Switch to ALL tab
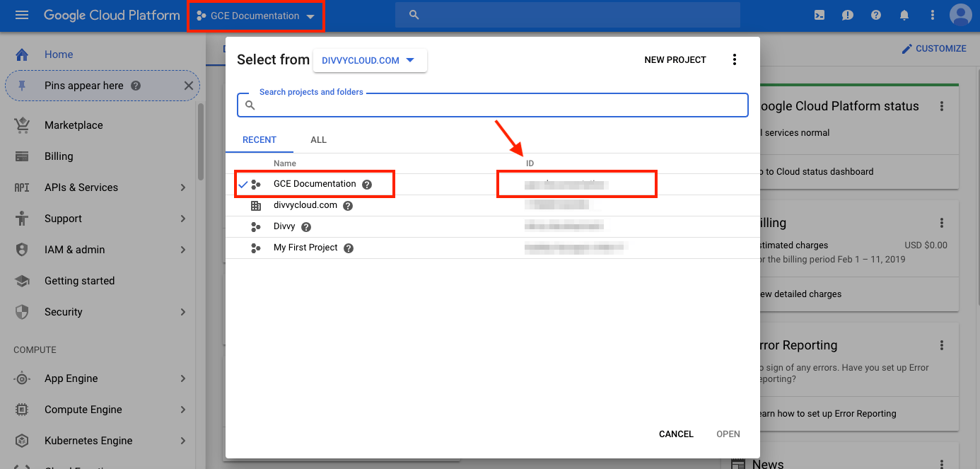 point(319,140)
